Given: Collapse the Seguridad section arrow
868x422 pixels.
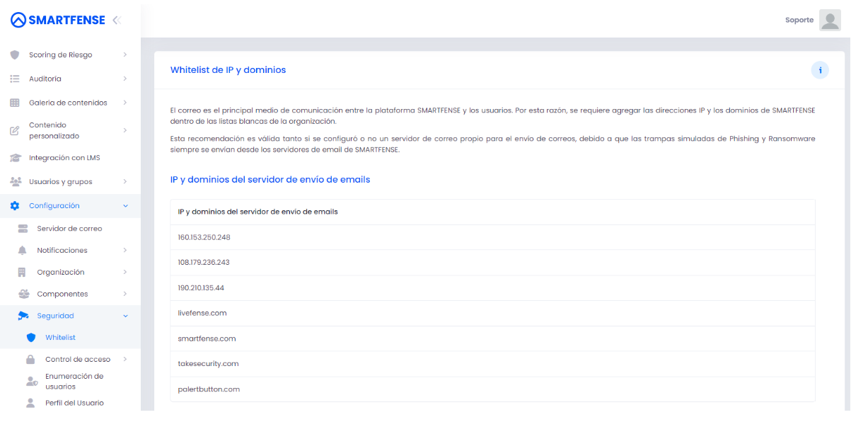Looking at the screenshot, I should pos(126,316).
